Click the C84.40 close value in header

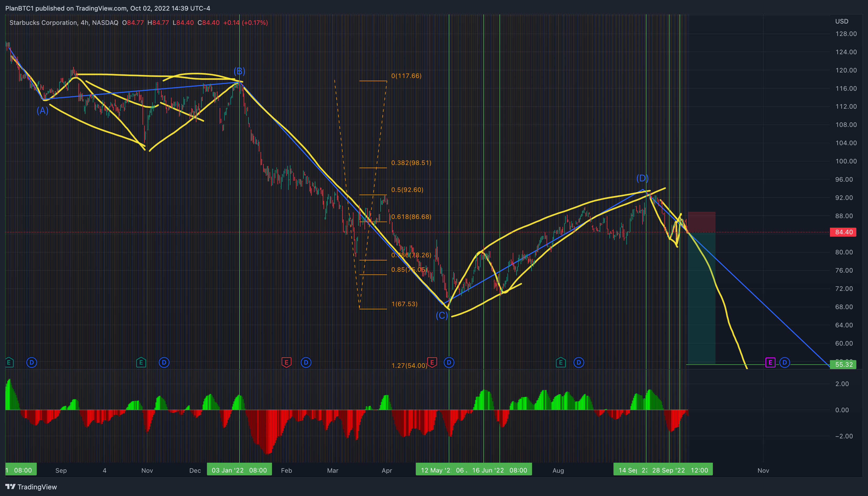point(208,22)
